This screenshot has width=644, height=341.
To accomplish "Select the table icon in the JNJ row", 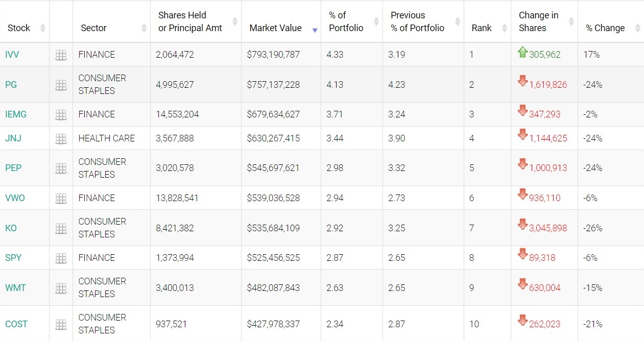I will pos(61,139).
